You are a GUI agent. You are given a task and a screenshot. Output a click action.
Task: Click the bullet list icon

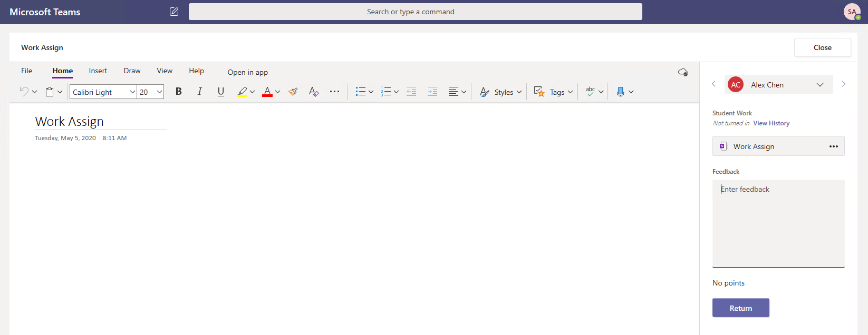[x=361, y=92]
